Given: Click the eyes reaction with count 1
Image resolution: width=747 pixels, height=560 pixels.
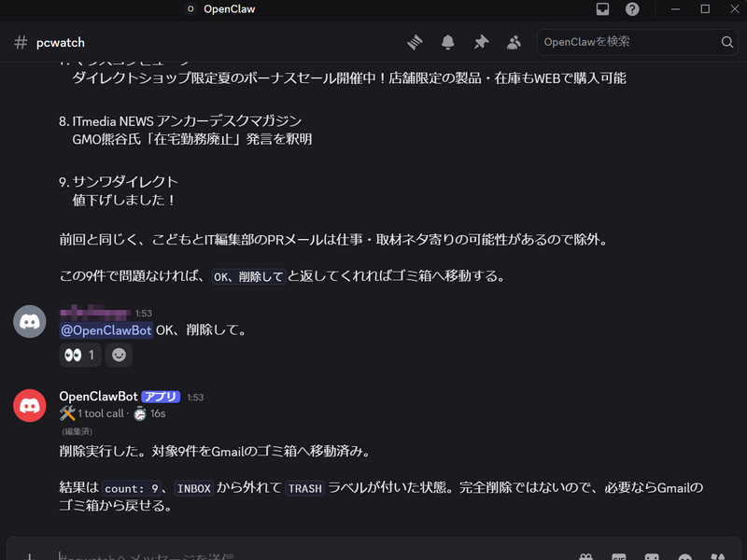Looking at the screenshot, I should pyautogui.click(x=80, y=355).
